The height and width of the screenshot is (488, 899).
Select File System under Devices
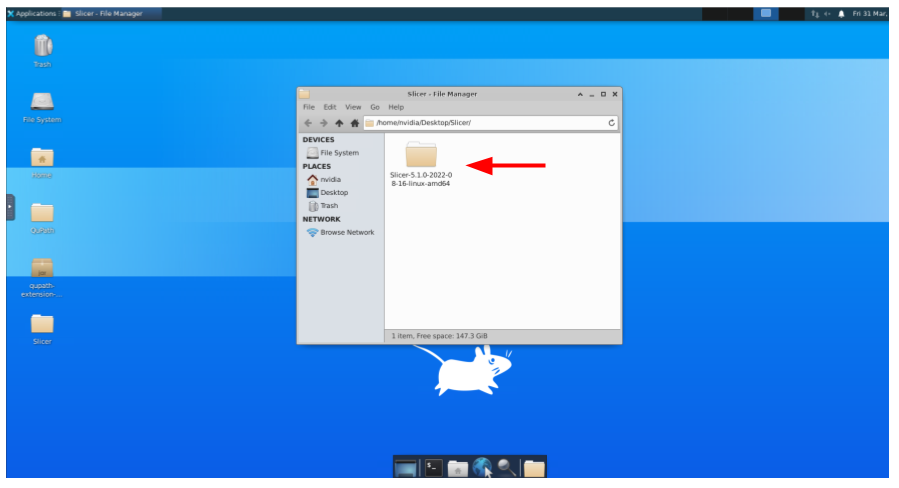click(x=339, y=153)
